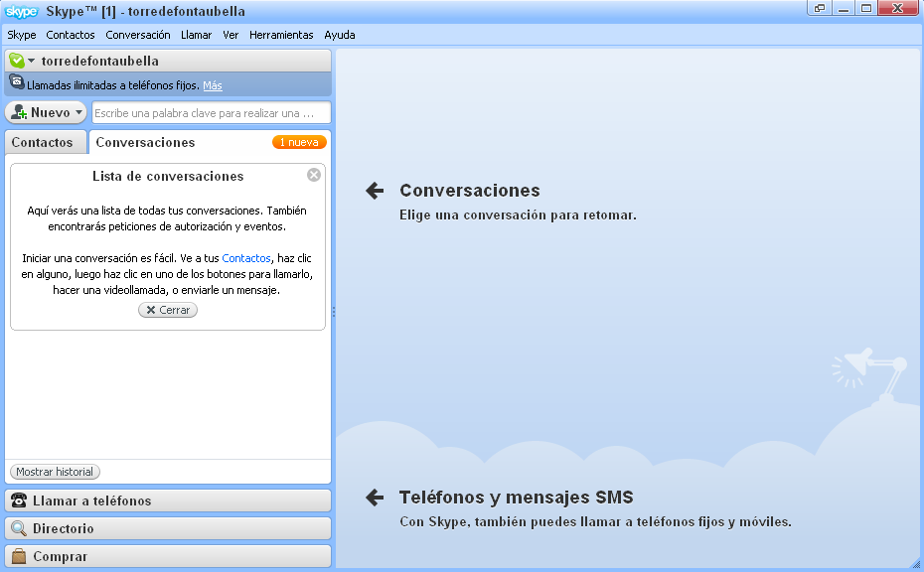Click the compact view window icon
This screenshot has width=924, height=572.
pyautogui.click(x=820, y=8)
